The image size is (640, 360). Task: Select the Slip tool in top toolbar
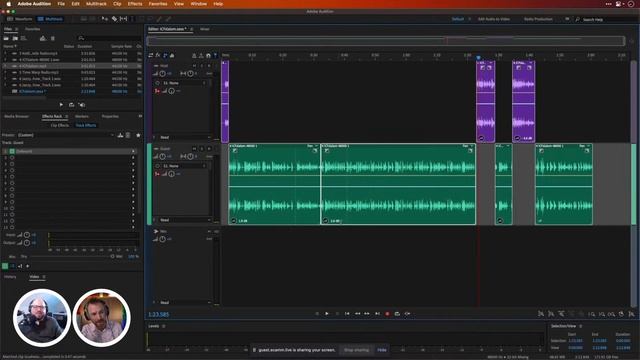coord(123,19)
